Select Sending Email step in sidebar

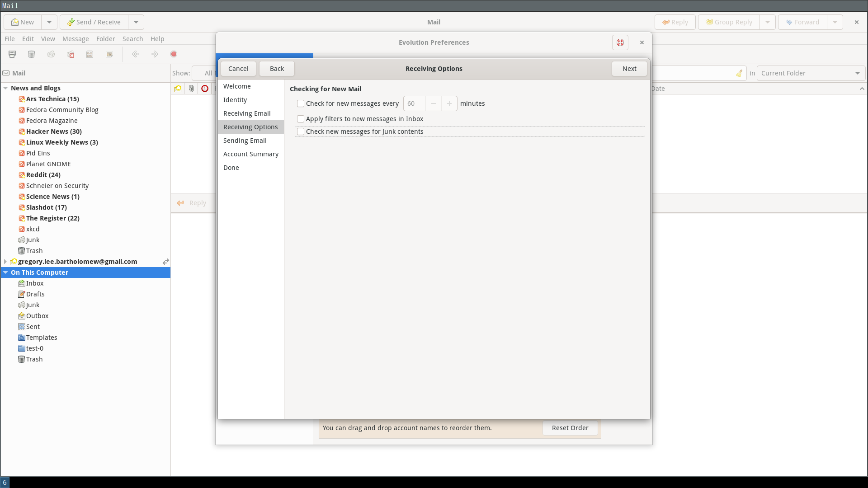click(245, 141)
